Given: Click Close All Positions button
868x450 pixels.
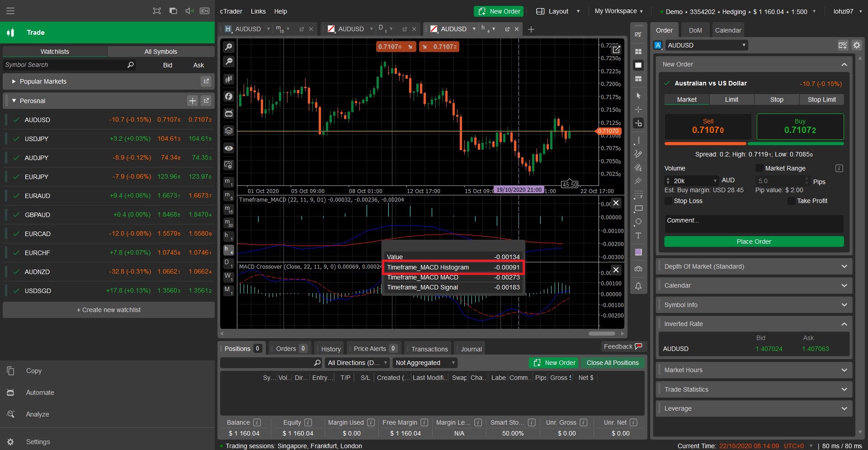Looking at the screenshot, I should click(x=613, y=363).
